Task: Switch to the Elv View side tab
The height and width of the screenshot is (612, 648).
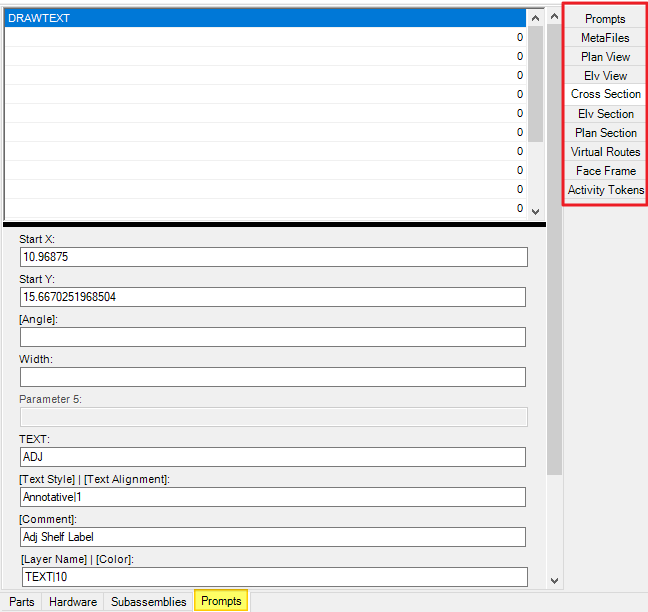Action: [x=605, y=76]
